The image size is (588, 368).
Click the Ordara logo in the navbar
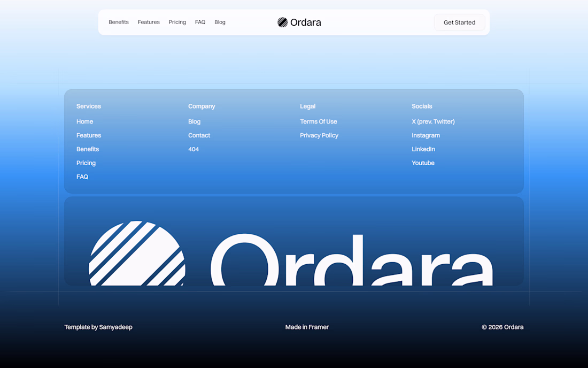pyautogui.click(x=299, y=22)
